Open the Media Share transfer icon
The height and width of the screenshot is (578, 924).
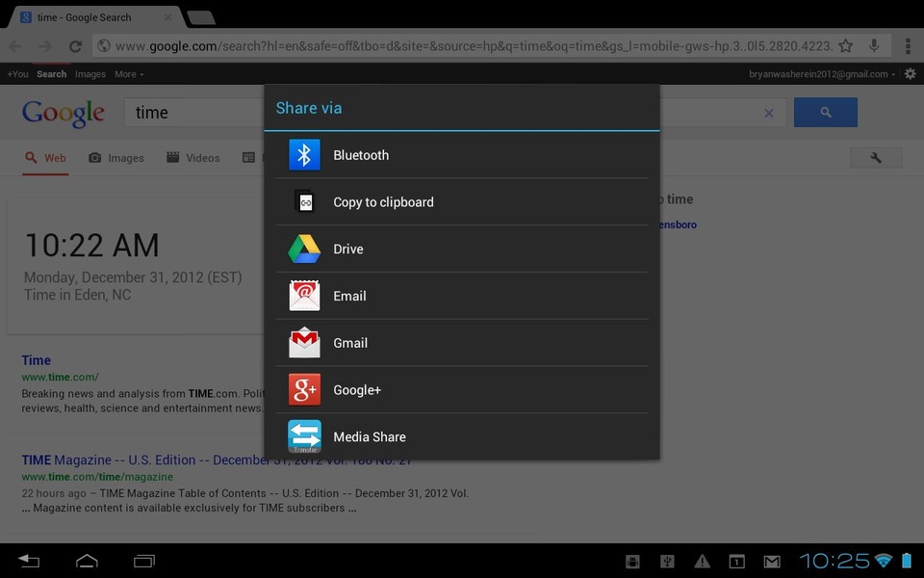point(304,436)
